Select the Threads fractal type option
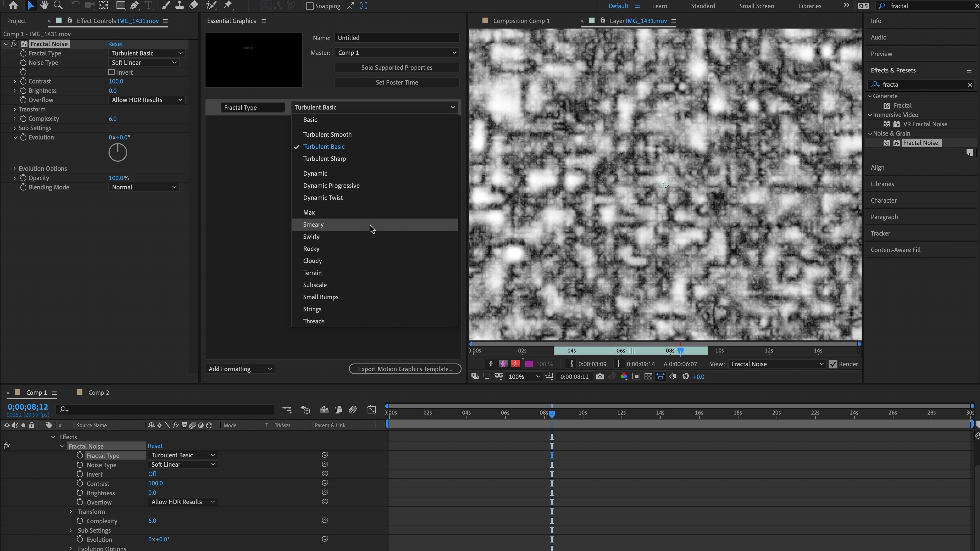The width and height of the screenshot is (980, 551). pos(314,321)
